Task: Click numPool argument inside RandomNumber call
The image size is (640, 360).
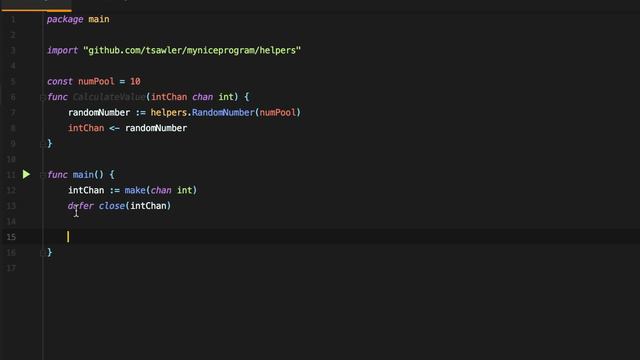Action: click(x=278, y=112)
